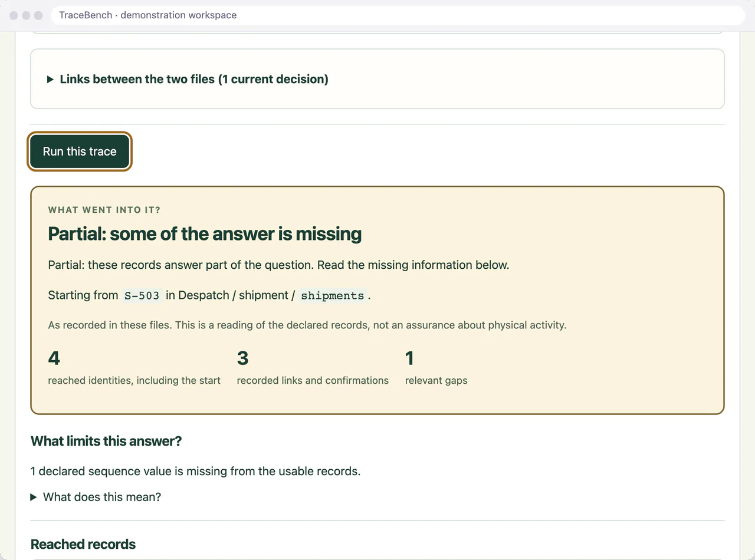Click 'recorded links and confirmations' caption
The image size is (755, 560).
pyautogui.click(x=313, y=381)
